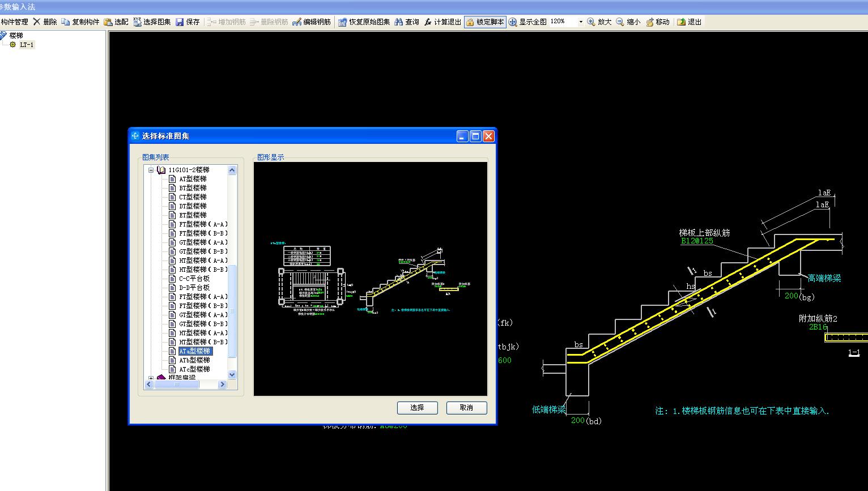Click the 取消 cancel button
Image resolution: width=868 pixels, height=491 pixels.
466,408
